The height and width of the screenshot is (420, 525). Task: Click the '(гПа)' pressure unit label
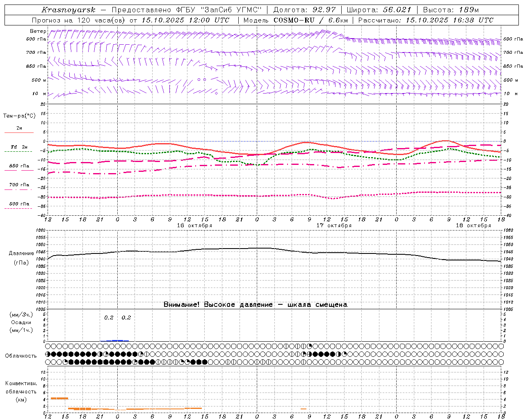click(x=21, y=263)
